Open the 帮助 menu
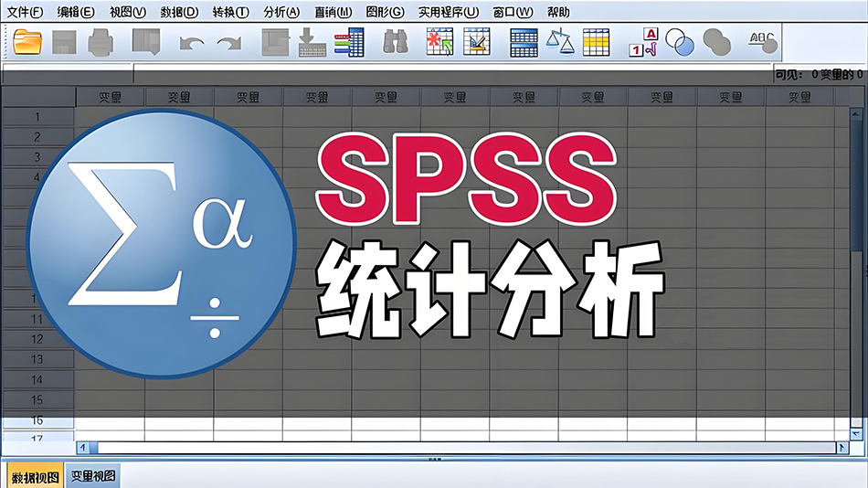 [558, 12]
